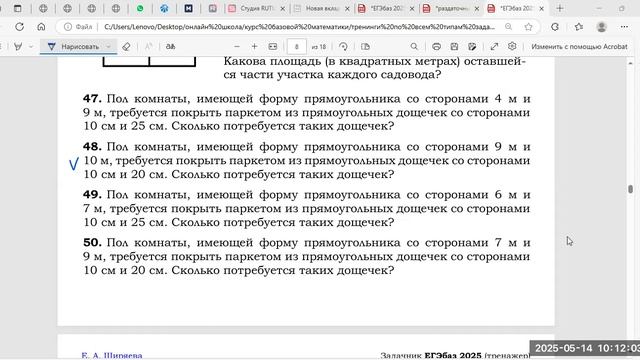View file info icon in address bar
Screen dimensions: 640x360
(x=68, y=27)
